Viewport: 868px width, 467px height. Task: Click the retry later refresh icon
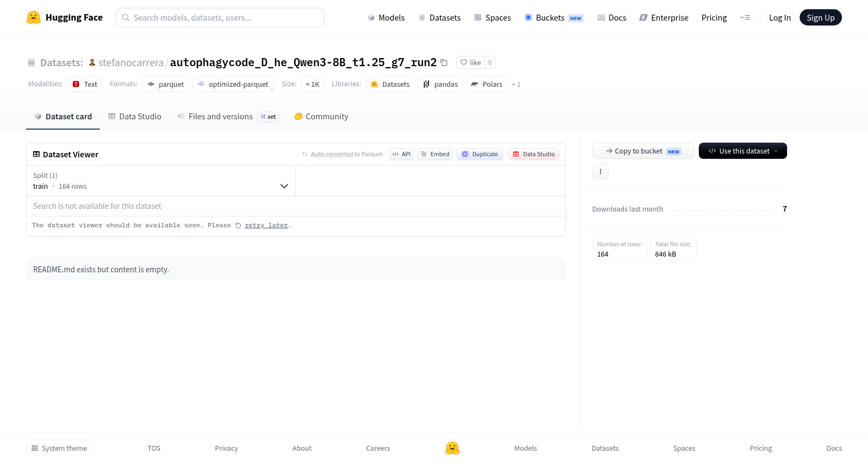click(x=238, y=226)
